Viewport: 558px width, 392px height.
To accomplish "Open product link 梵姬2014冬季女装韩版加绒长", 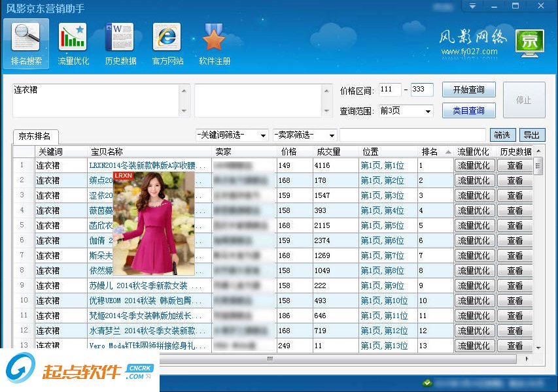I will pyautogui.click(x=147, y=316).
